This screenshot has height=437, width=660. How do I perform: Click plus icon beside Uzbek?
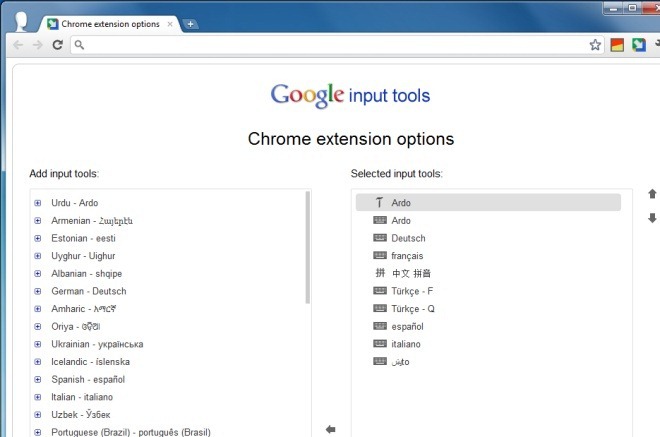click(x=38, y=415)
